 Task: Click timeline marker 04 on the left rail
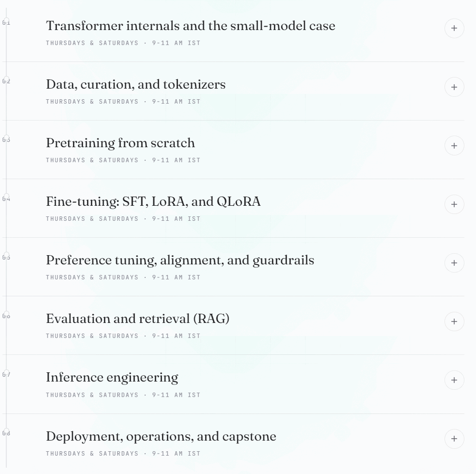point(6,199)
